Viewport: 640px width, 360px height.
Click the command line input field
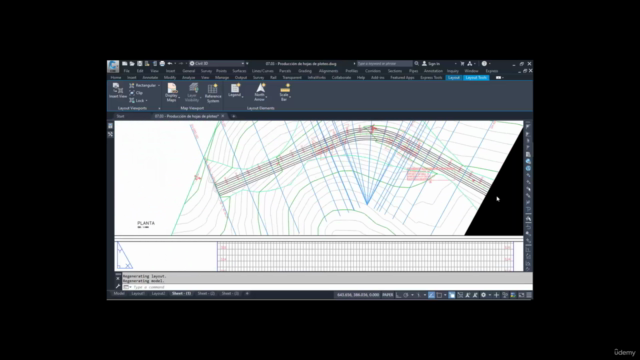click(327, 287)
